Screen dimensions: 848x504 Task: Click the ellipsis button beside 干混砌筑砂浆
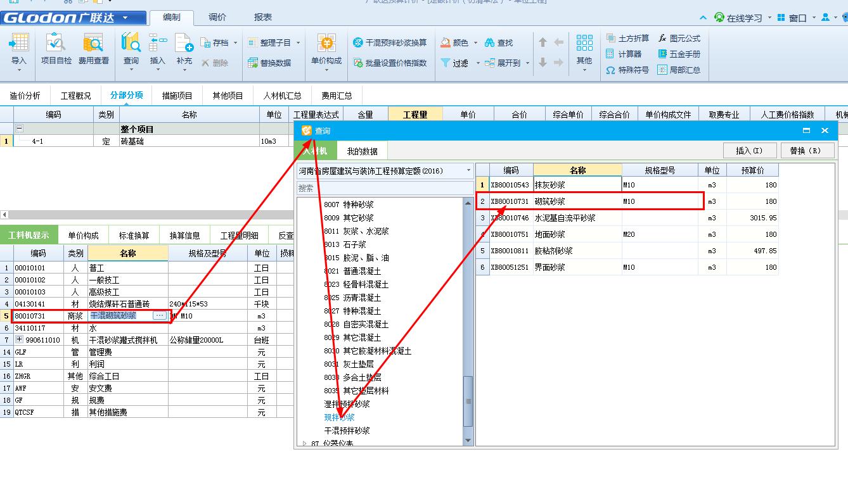tap(160, 315)
